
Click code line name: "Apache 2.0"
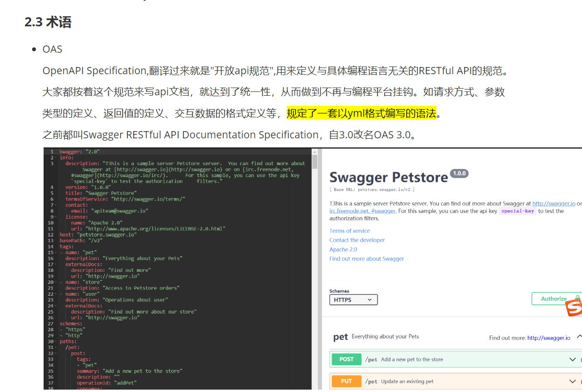(x=97, y=223)
